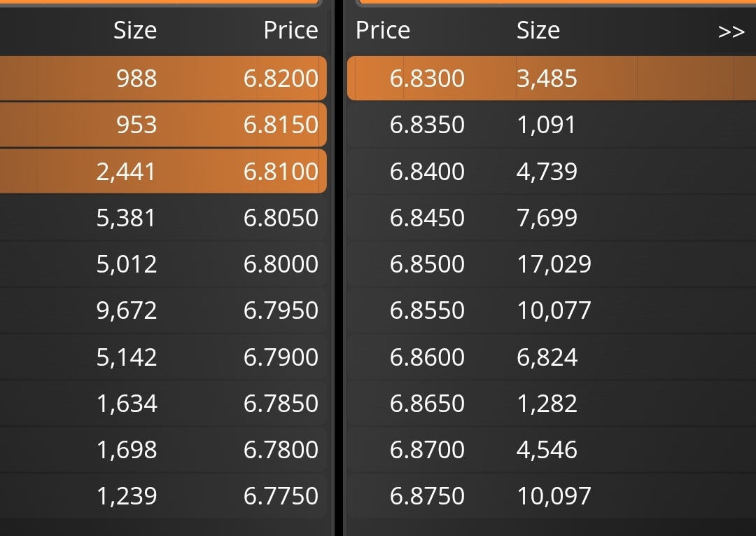Select the ask price 6.8700 row

[x=552, y=450]
